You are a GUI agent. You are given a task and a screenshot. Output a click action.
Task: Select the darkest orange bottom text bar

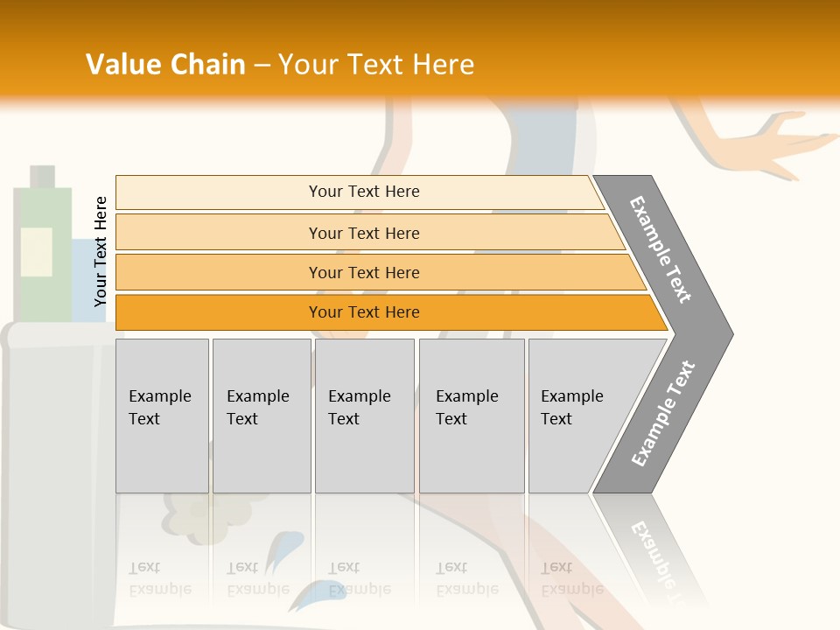(364, 312)
